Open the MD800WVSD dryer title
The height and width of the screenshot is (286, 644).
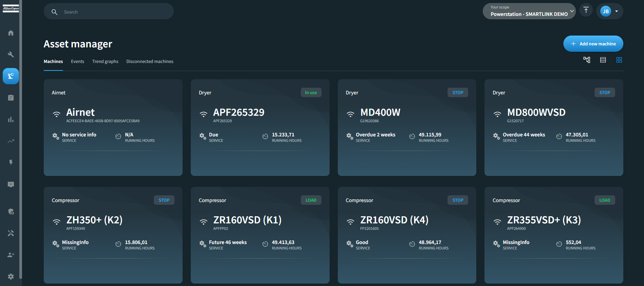pyautogui.click(x=536, y=112)
